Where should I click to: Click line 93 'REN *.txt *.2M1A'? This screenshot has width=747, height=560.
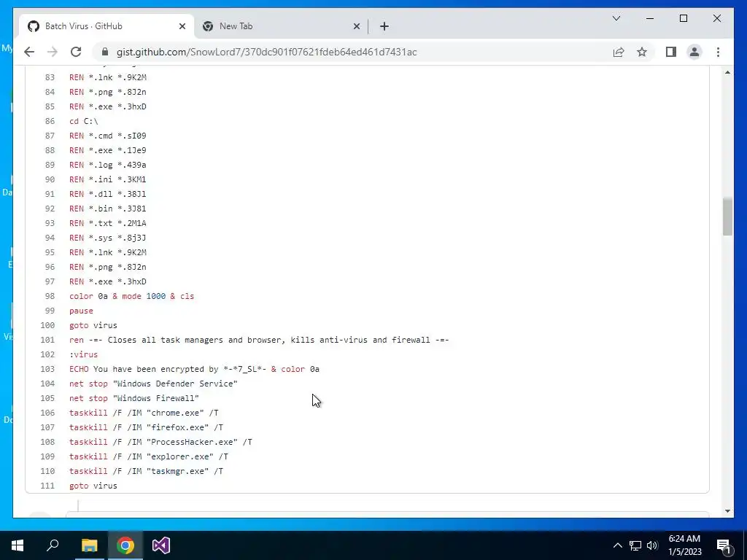[108, 223]
